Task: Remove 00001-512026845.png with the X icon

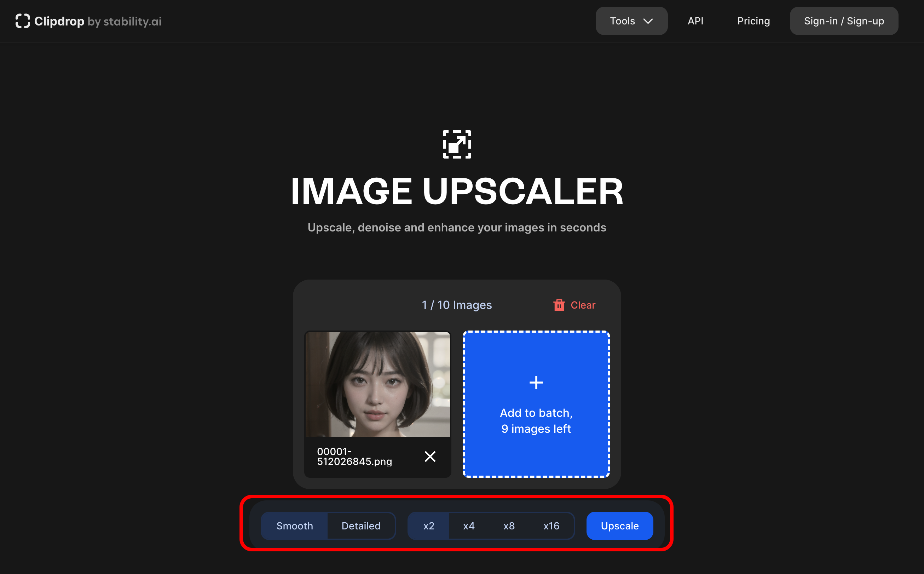Action: point(429,456)
